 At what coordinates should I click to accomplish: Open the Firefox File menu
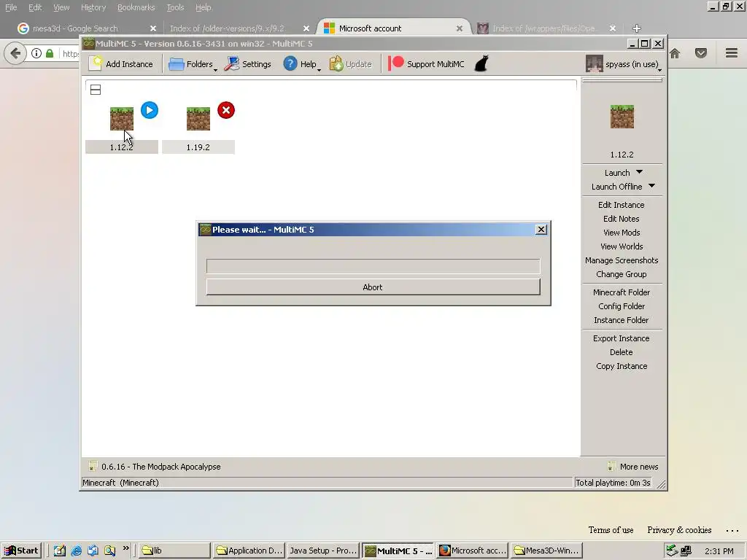click(10, 7)
